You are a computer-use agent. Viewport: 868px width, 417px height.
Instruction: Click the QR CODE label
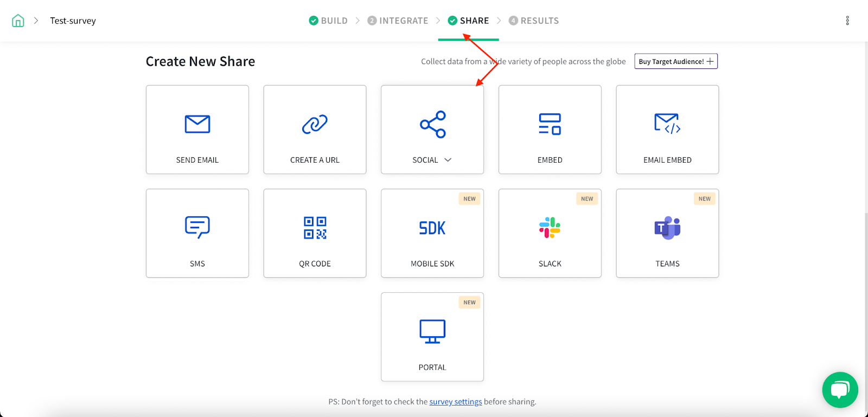tap(315, 264)
